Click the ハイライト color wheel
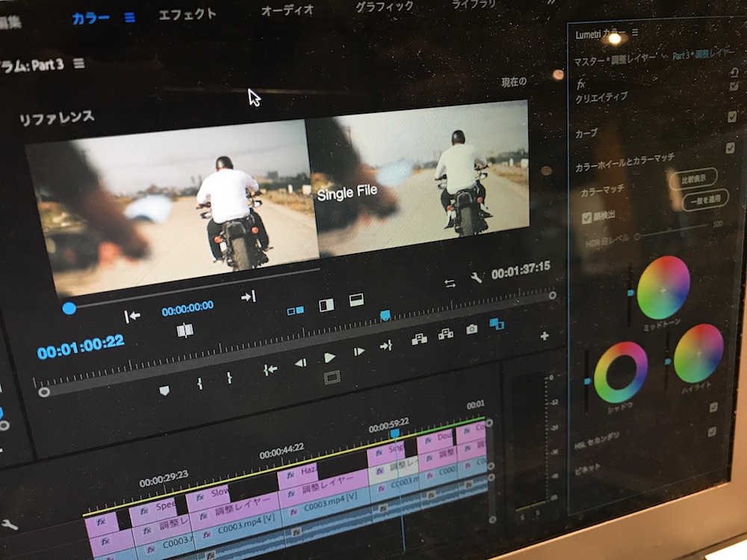 (x=698, y=353)
